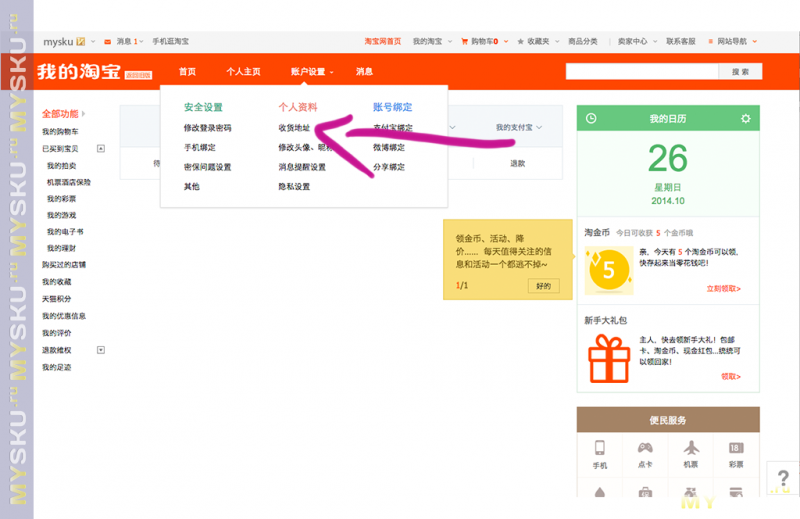Open 我的拍卖 in sidebar
The width and height of the screenshot is (800, 519).
[61, 166]
